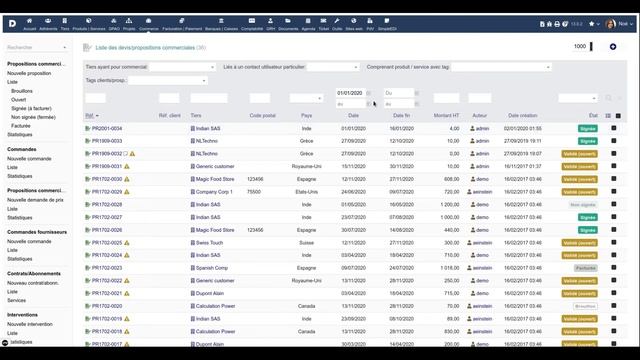The image size is (640, 360).
Task: Click the search magnifier icon in filter row
Action: pos(609,98)
